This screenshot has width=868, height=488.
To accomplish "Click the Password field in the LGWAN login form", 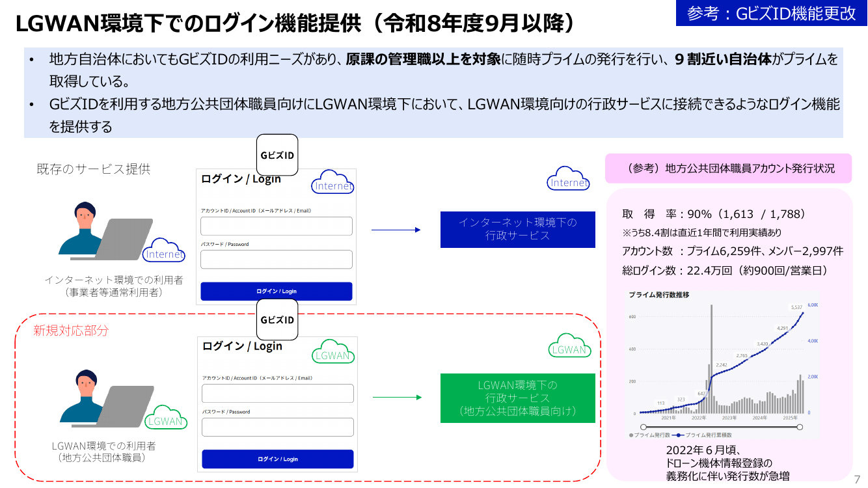I will point(278,427).
